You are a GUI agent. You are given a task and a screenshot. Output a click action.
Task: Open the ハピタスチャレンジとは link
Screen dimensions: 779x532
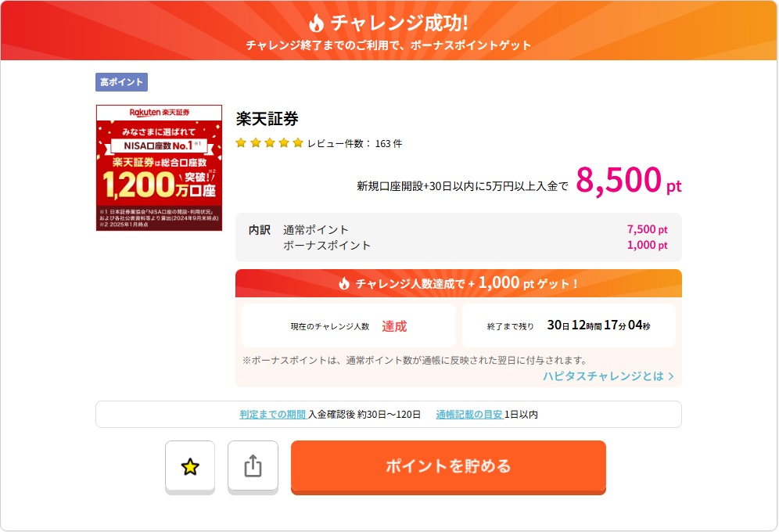pyautogui.click(x=603, y=376)
